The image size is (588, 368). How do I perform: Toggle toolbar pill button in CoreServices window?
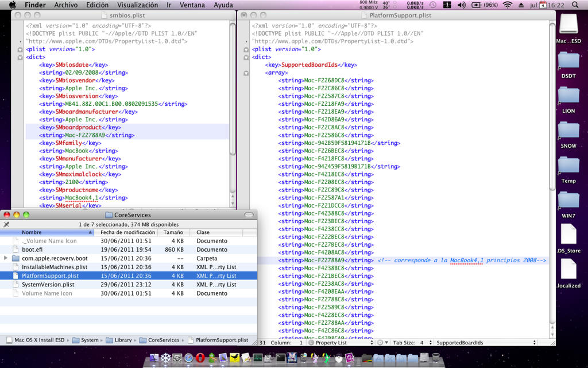click(249, 215)
